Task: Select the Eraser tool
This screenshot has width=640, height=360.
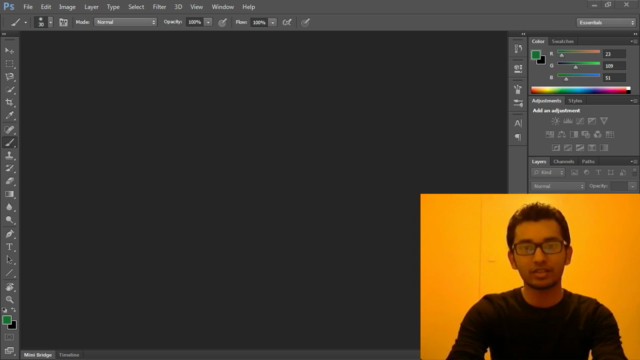Action: coord(9,181)
